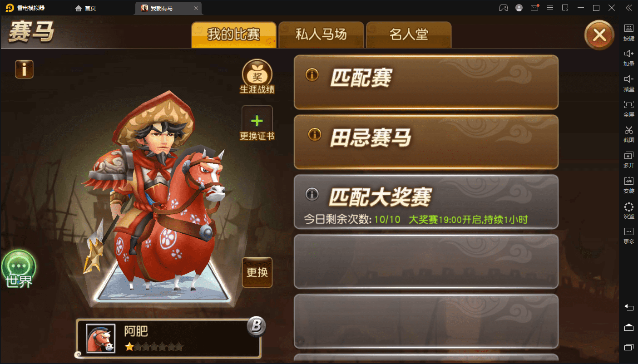Click the info icon below 赛马 title
The image size is (638, 364).
click(x=25, y=69)
